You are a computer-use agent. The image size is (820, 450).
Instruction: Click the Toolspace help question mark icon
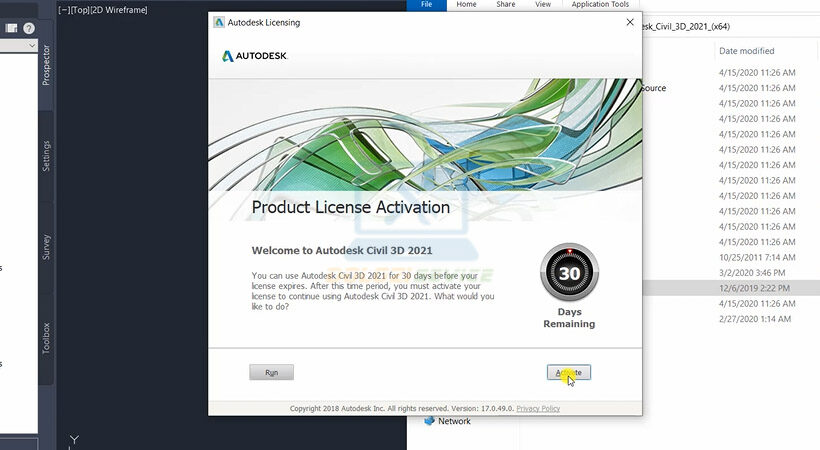click(28, 28)
